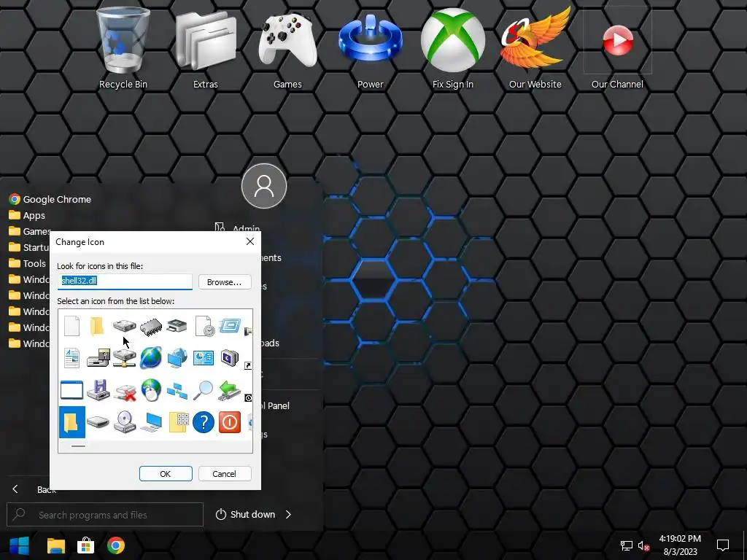Click the Shut down button
This screenshot has height=560, width=747.
click(x=245, y=514)
